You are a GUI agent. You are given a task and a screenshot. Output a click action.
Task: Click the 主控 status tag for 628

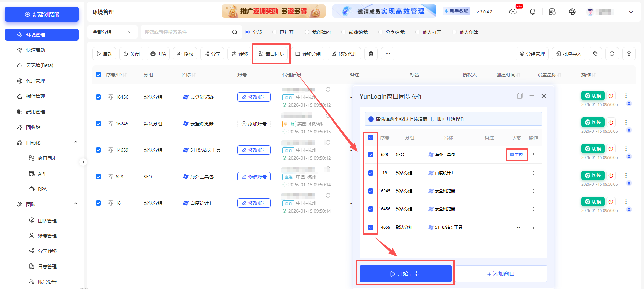point(517,155)
